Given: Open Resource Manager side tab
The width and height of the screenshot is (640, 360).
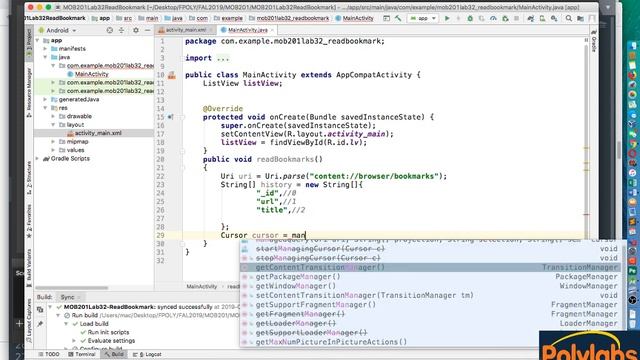Looking at the screenshot, I should click(x=29, y=93).
